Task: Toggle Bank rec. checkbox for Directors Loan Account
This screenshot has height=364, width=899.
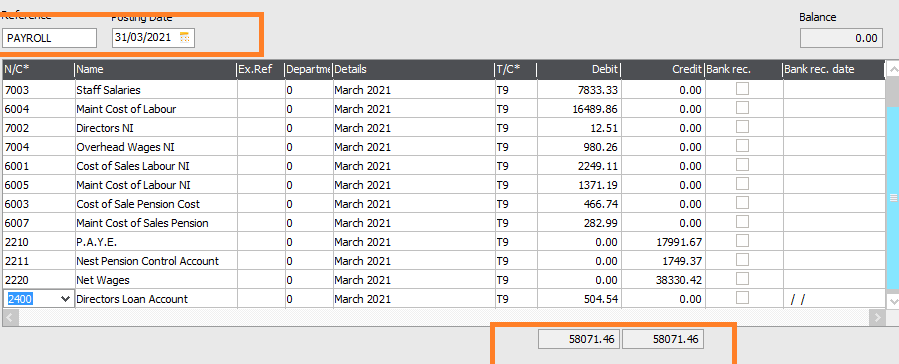Action: (x=742, y=298)
